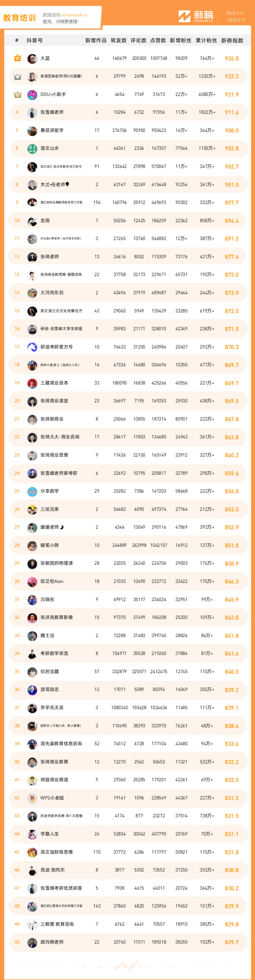Open the xd.newrank.cn link

(74, 15)
